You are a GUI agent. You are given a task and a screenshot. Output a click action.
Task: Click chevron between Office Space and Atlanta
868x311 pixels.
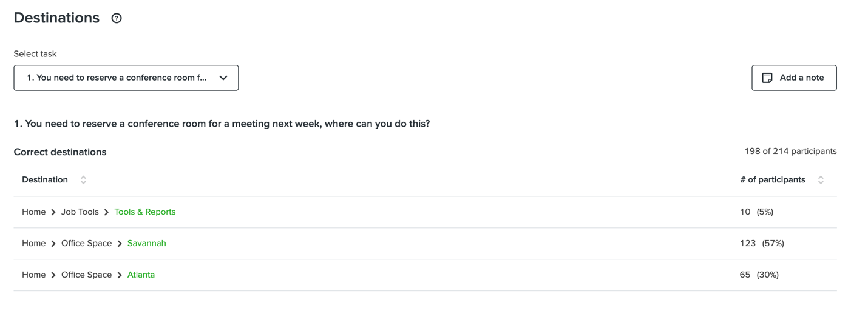120,275
